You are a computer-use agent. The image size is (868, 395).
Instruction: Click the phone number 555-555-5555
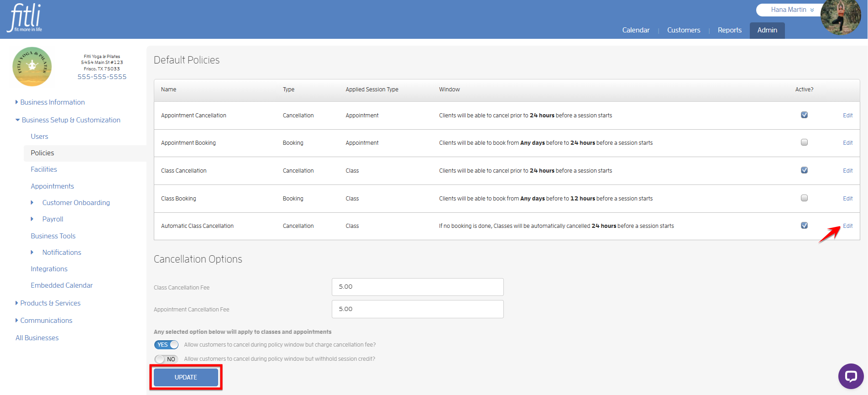click(x=102, y=77)
